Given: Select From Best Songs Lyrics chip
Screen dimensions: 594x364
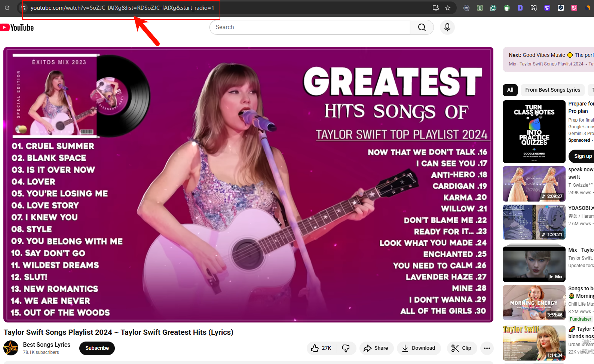Looking at the screenshot, I should pos(552,90).
